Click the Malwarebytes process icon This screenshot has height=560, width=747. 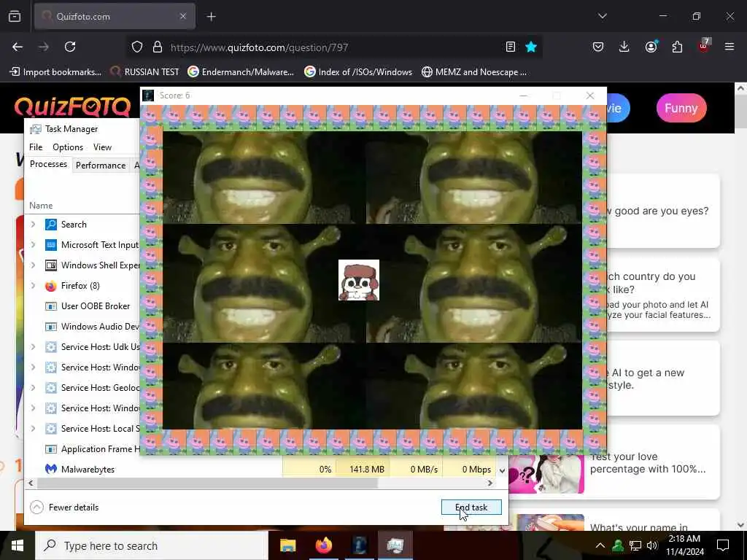pyautogui.click(x=51, y=470)
